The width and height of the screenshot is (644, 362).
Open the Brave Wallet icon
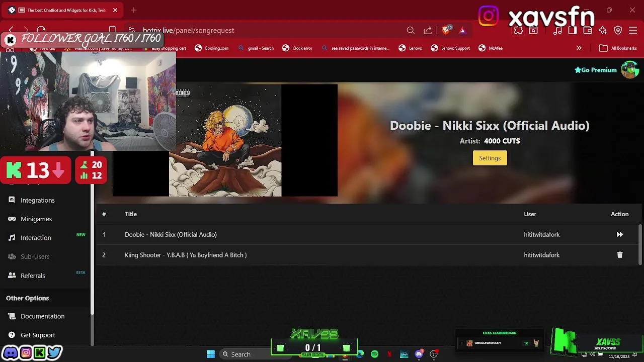[x=587, y=30]
